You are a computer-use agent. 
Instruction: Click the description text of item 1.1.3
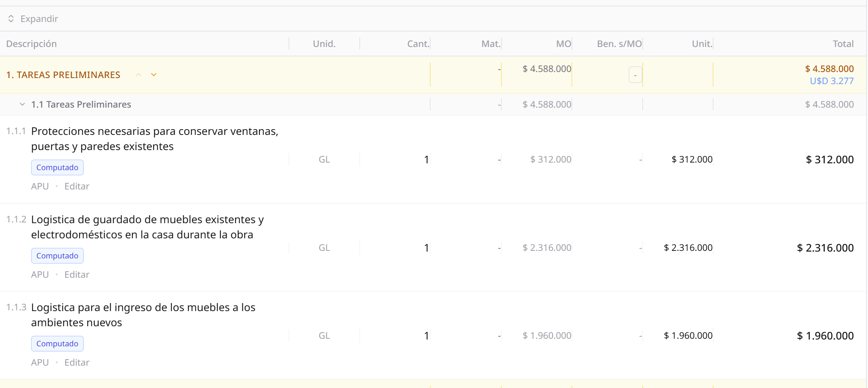pos(143,315)
